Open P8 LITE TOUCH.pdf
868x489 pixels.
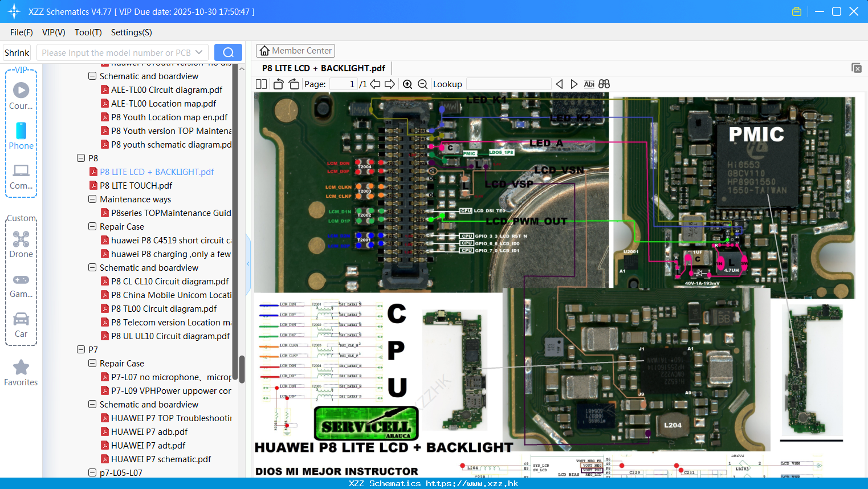(136, 185)
